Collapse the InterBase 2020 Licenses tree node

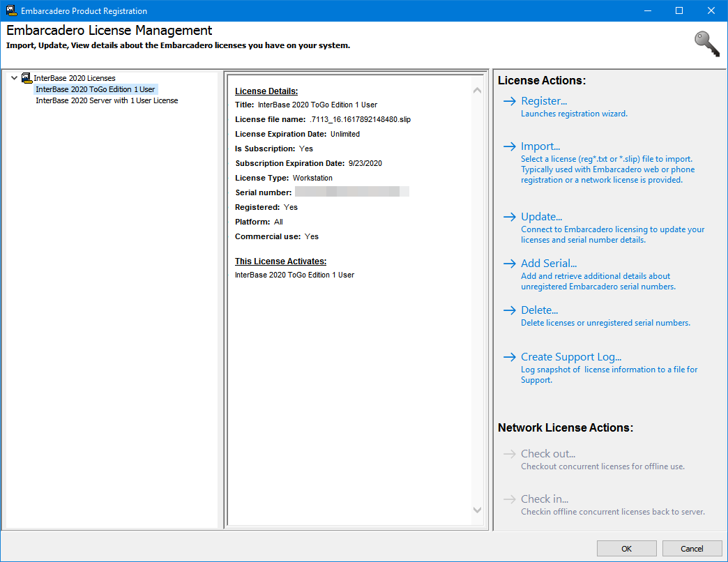tap(14, 78)
